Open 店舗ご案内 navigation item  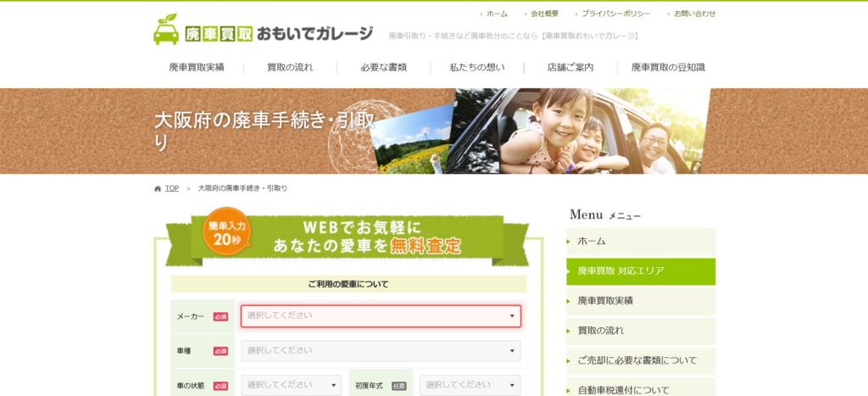[570, 67]
